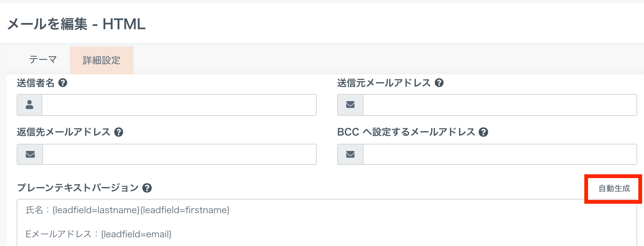Click the BCC email address input box

point(500,154)
